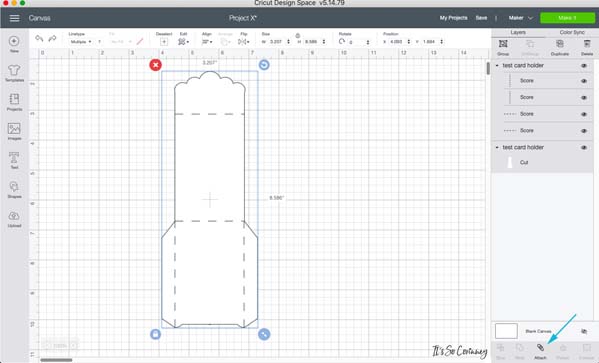Hide the first test card holder group
Image resolution: width=599 pixels, height=363 pixels.
tap(584, 66)
